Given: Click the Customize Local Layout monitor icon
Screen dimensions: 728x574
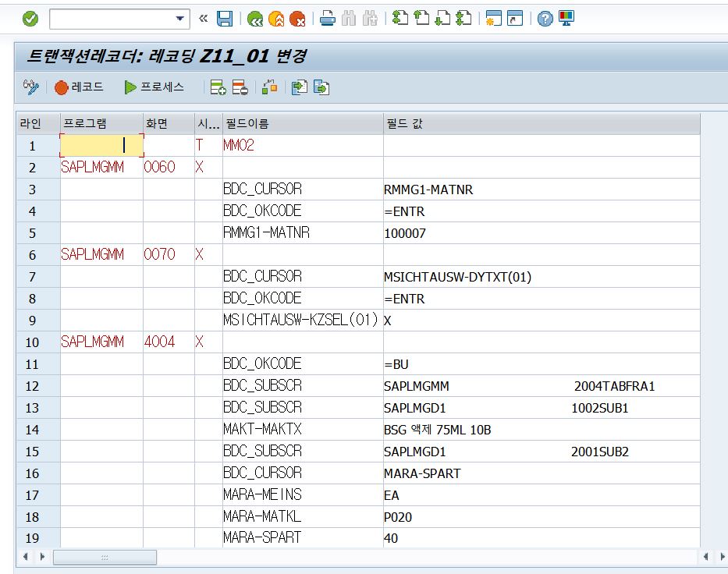Looking at the screenshot, I should [x=566, y=18].
